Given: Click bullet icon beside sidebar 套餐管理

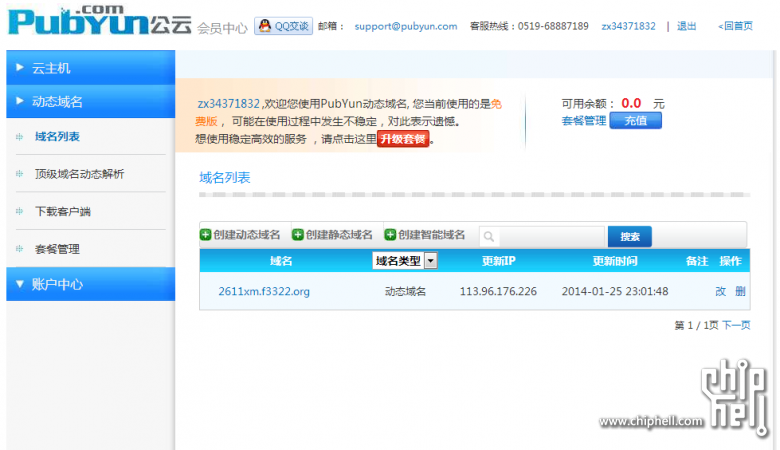Looking at the screenshot, I should 19,249.
